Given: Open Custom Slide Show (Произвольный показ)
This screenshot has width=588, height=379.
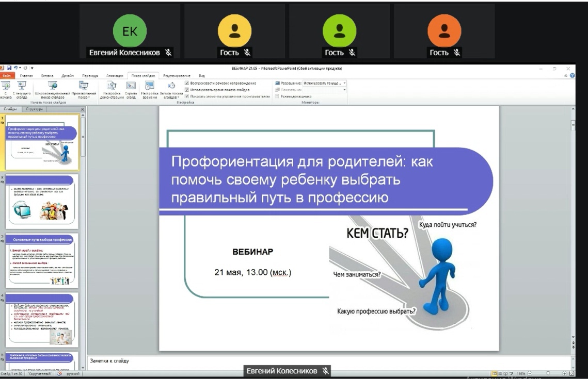Looking at the screenshot, I should click(x=84, y=90).
